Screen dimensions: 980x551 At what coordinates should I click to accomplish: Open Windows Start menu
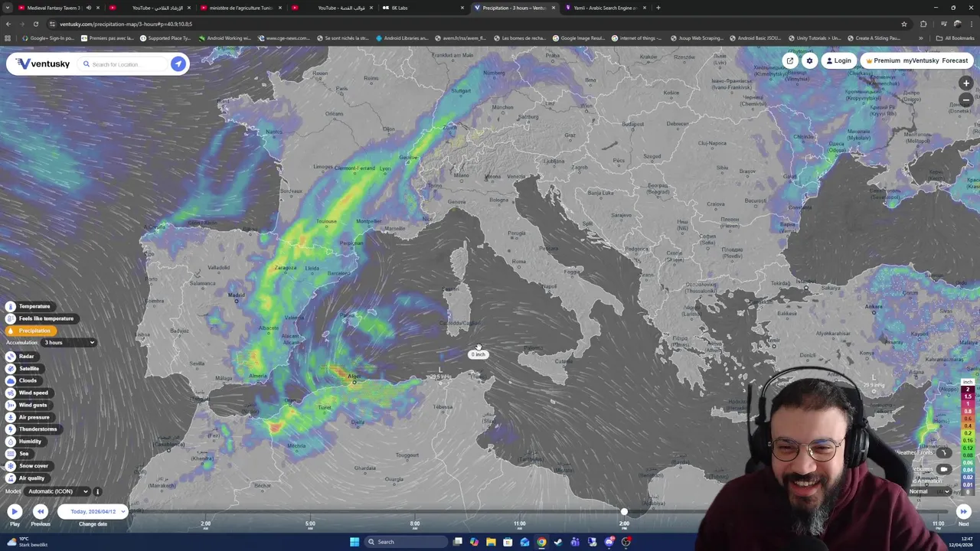pos(354,542)
